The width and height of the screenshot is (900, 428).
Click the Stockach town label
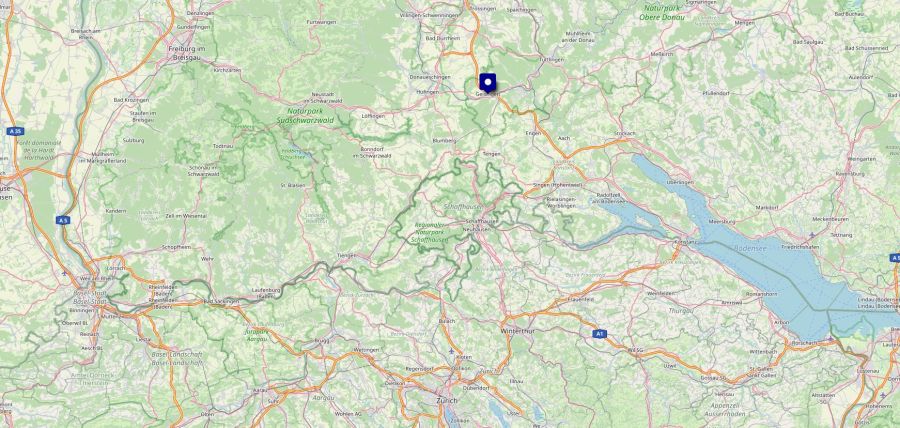[x=624, y=133]
